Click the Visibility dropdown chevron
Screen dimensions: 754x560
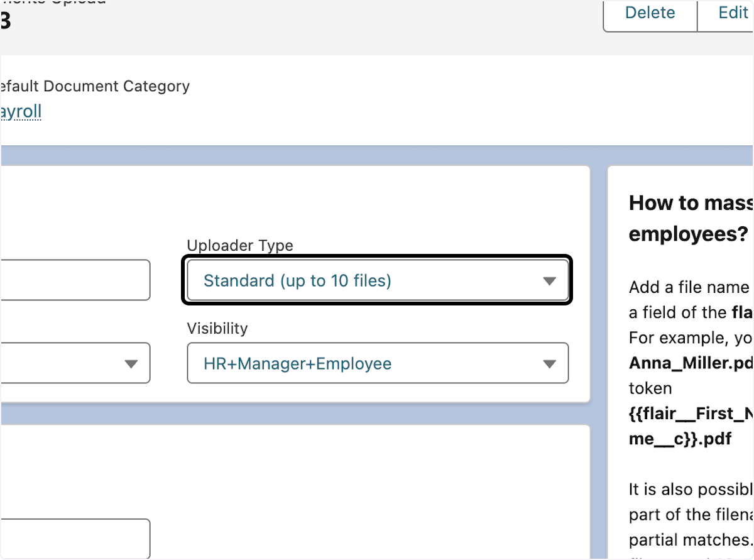[550, 363]
